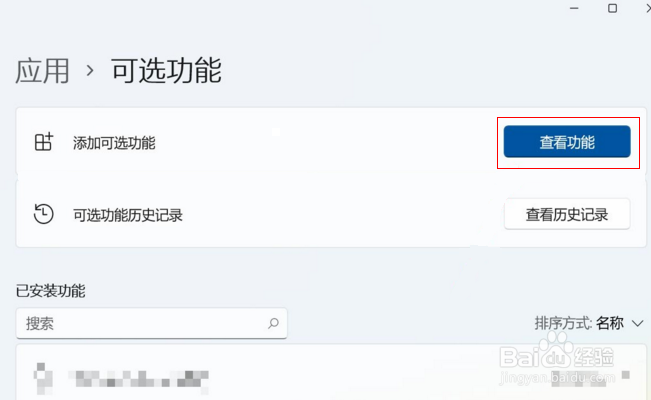Click the magnifier icon in search box
This screenshot has width=651, height=400.
(x=273, y=323)
